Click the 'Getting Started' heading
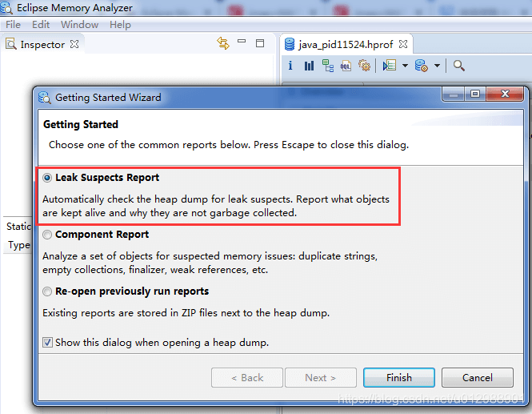 tap(81, 124)
